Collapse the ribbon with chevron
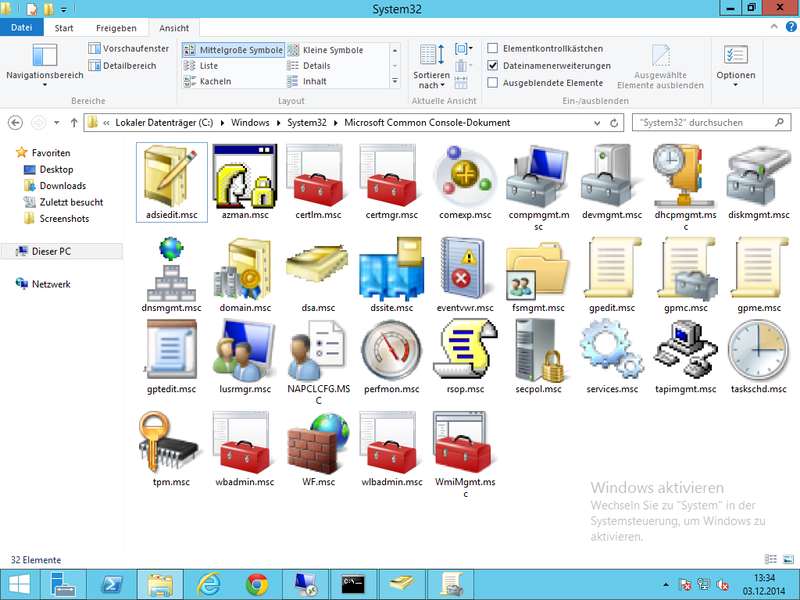This screenshot has width=800, height=600. pyautogui.click(x=774, y=27)
